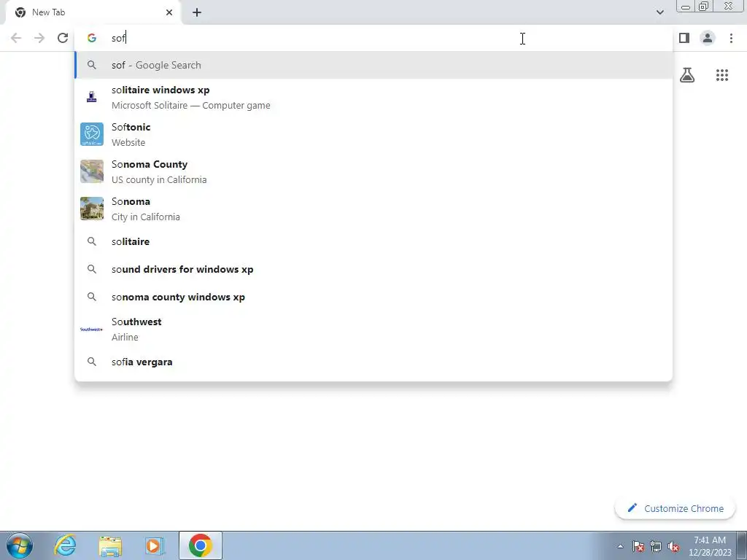The width and height of the screenshot is (747, 560).
Task: Click the Google logo icon in the address bar
Action: coord(92,38)
